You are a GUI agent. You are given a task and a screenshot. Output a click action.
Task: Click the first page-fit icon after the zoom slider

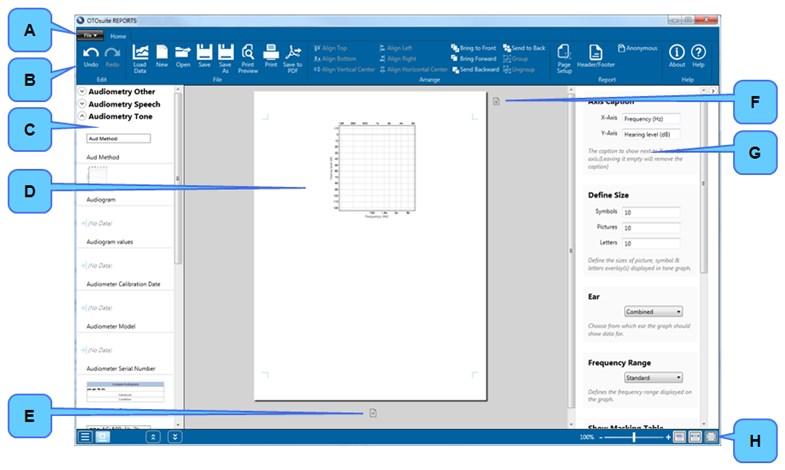point(679,437)
